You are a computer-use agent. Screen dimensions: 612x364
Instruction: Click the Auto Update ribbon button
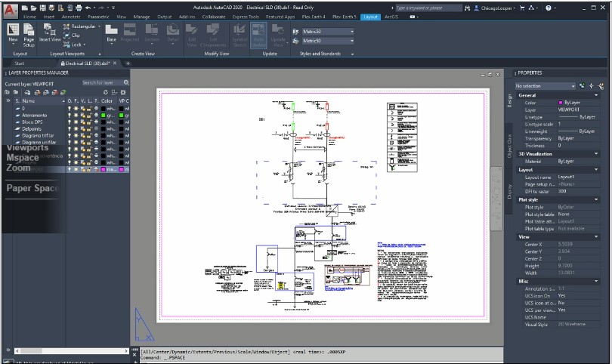tap(258, 35)
